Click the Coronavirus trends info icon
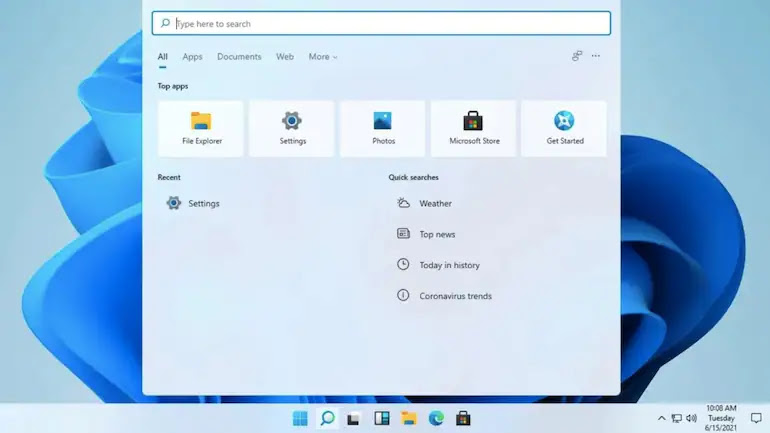This screenshot has height=433, width=770. tap(403, 296)
